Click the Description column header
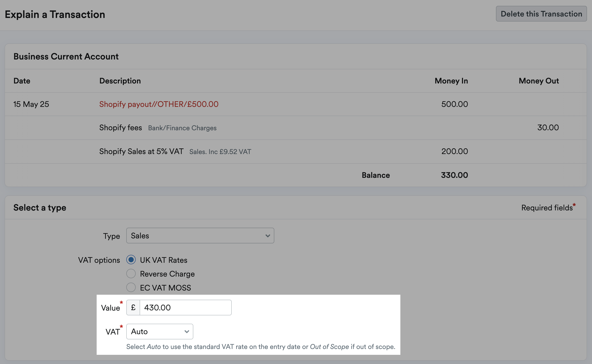This screenshot has width=592, height=364. point(120,81)
